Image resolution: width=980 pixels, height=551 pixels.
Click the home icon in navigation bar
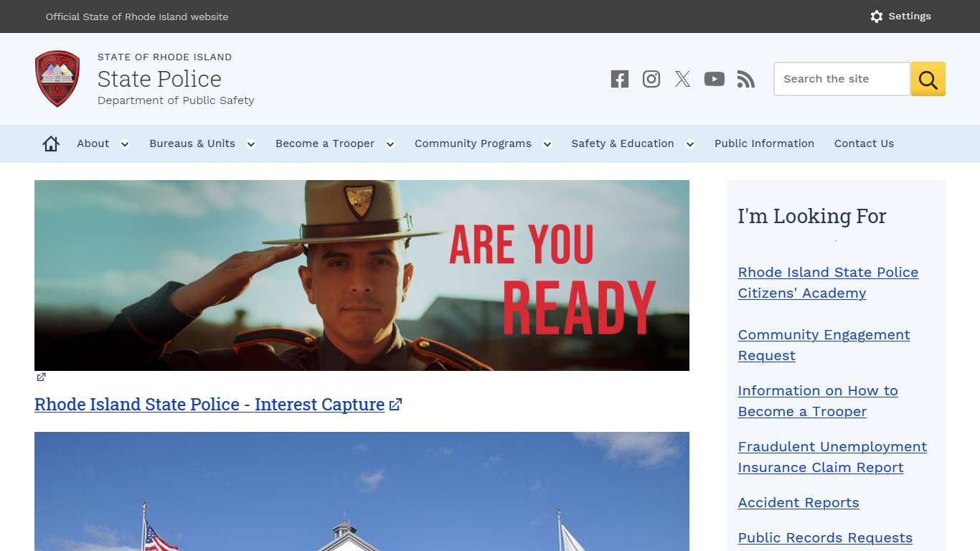(x=50, y=143)
